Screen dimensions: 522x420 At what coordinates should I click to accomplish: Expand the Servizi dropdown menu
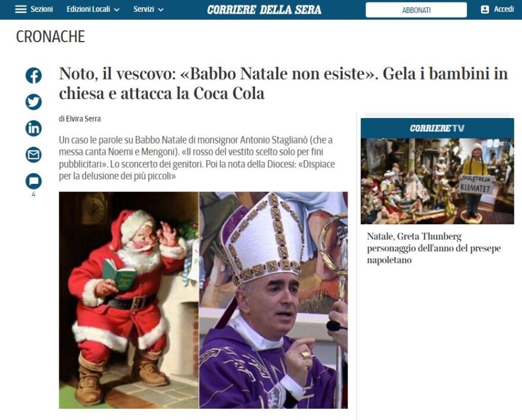click(148, 9)
